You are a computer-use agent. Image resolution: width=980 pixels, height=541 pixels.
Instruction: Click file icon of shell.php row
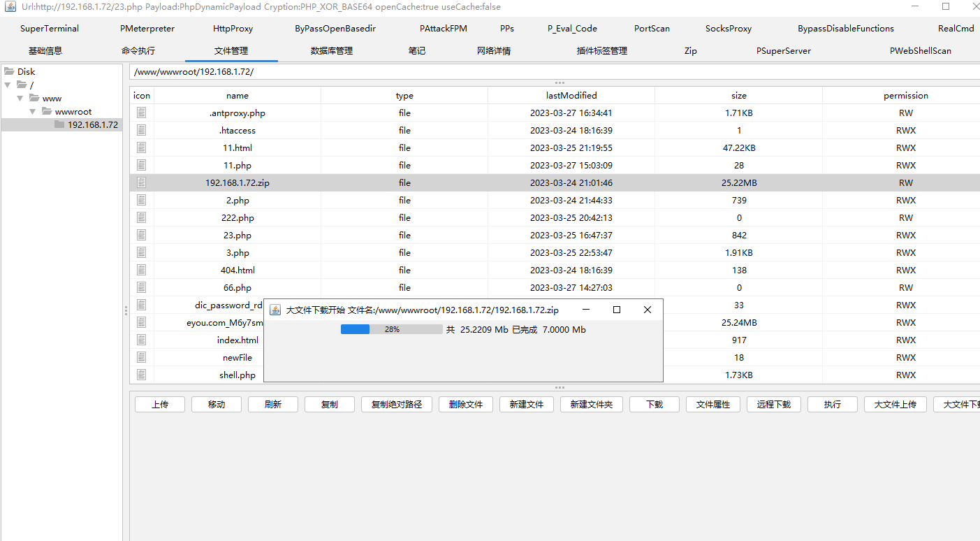click(142, 375)
